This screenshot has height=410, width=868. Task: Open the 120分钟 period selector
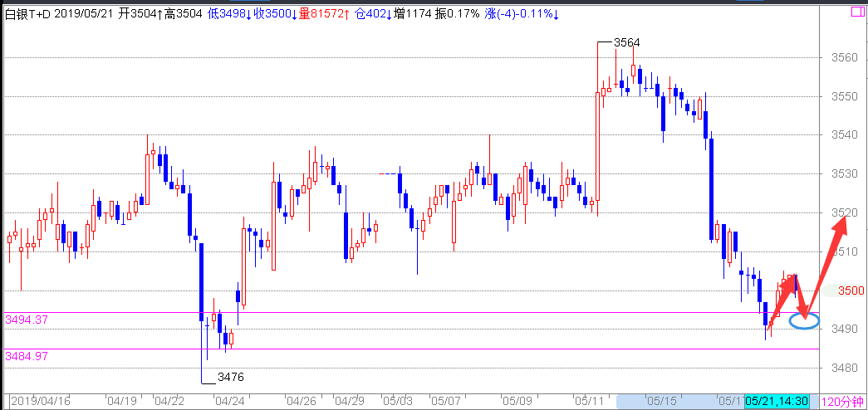click(x=844, y=401)
